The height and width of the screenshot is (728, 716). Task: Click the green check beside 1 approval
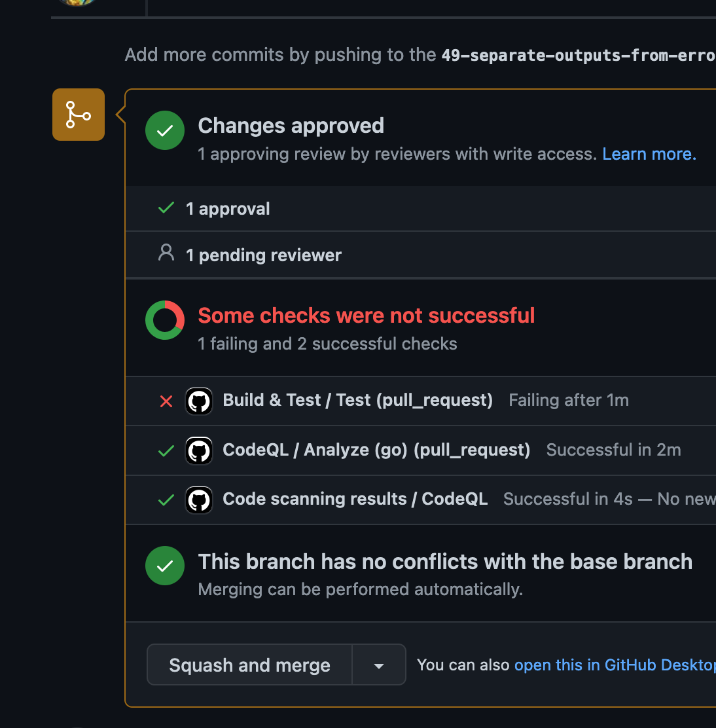point(166,208)
